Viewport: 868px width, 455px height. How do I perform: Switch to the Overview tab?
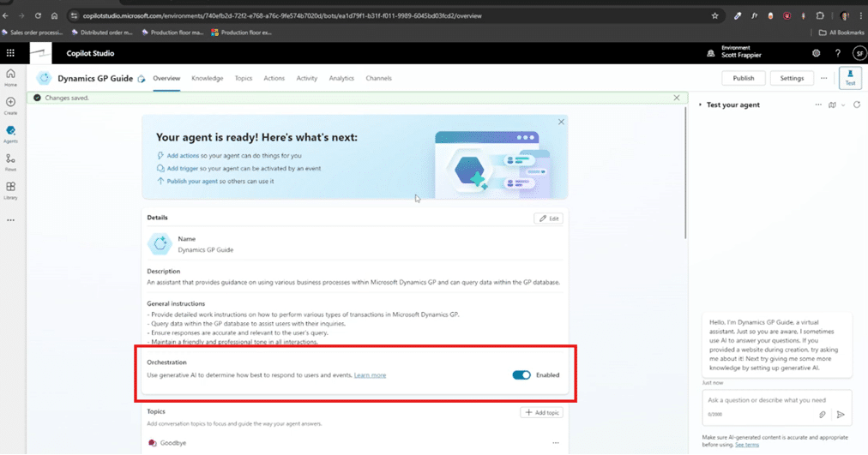[166, 79]
